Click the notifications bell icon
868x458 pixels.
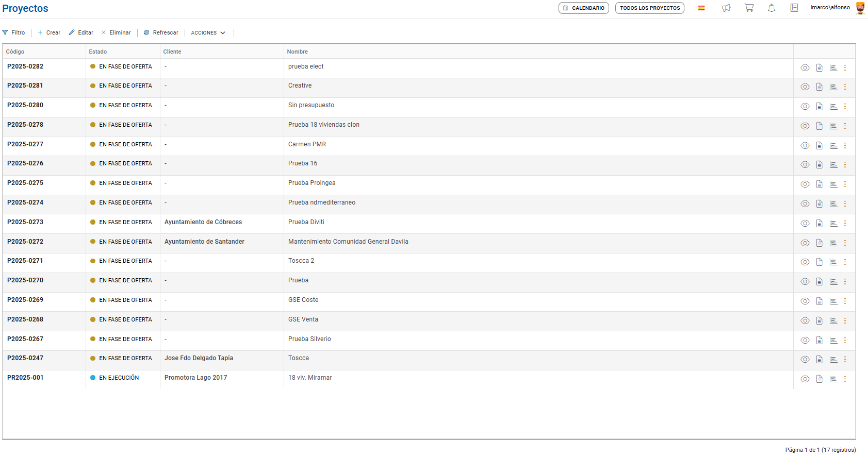(772, 8)
